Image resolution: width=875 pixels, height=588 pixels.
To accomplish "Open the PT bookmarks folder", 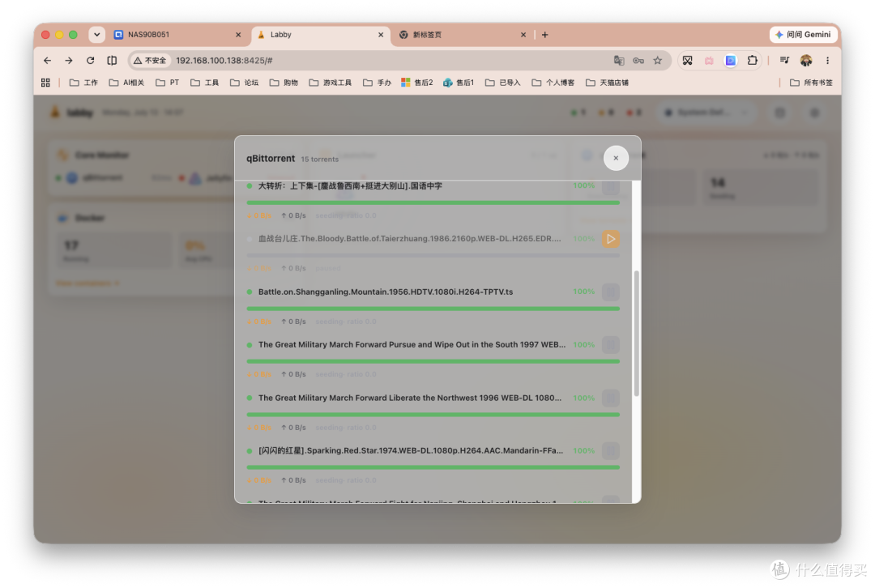I will tap(168, 83).
